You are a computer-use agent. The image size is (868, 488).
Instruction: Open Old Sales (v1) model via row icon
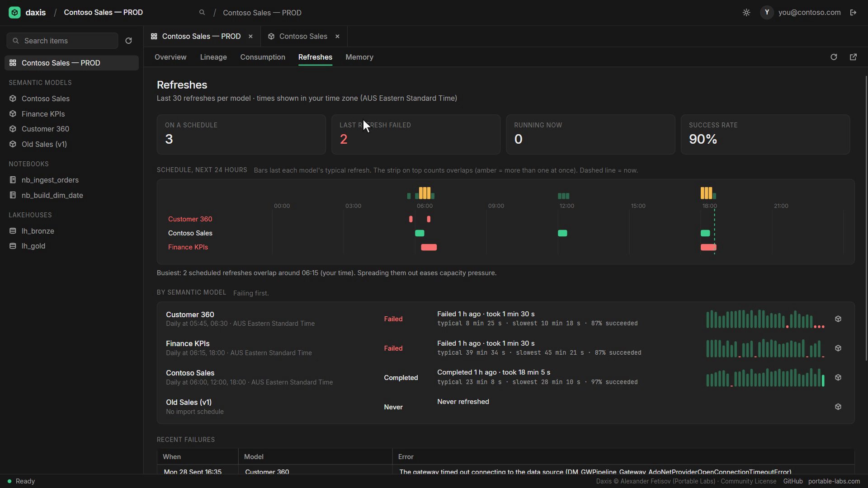tap(838, 407)
